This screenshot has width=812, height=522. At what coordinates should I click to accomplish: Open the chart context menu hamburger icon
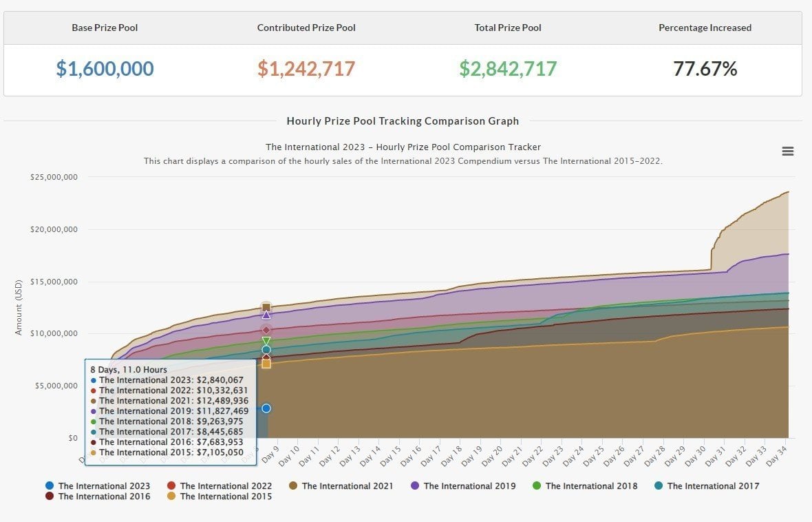[x=788, y=151]
